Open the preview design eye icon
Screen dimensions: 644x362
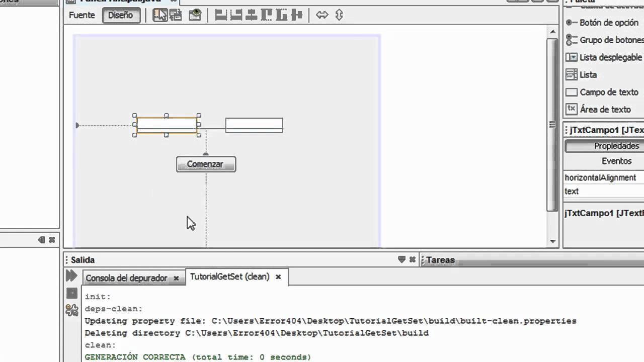(x=195, y=15)
